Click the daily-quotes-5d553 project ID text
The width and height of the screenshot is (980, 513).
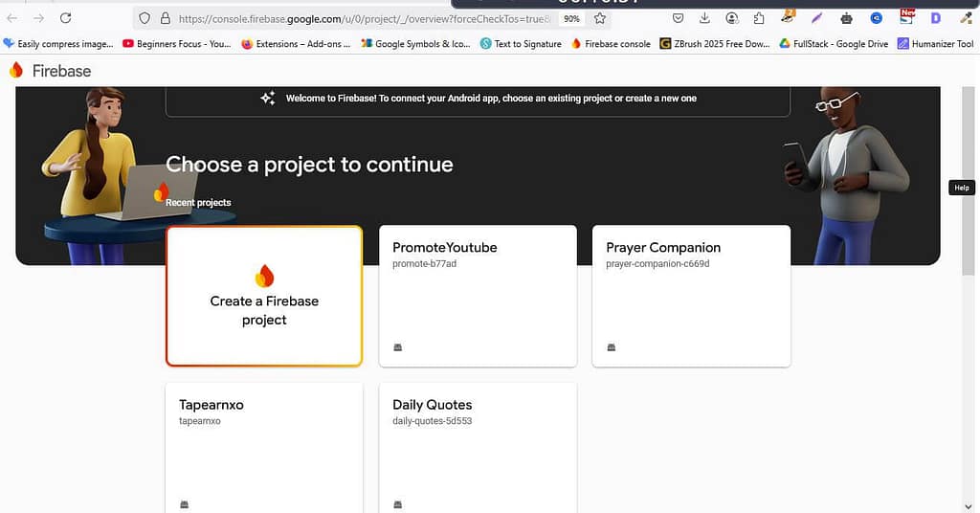pyautogui.click(x=432, y=421)
